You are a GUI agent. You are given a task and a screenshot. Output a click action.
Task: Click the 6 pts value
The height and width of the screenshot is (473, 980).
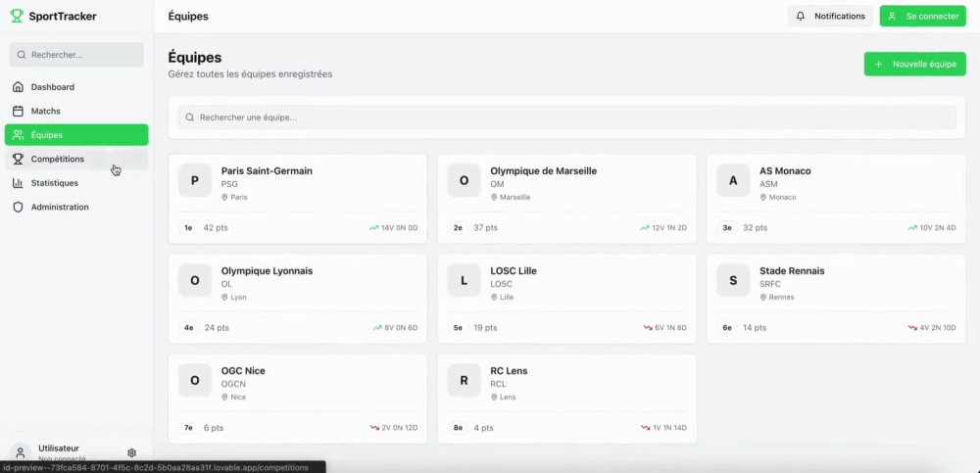coord(214,428)
